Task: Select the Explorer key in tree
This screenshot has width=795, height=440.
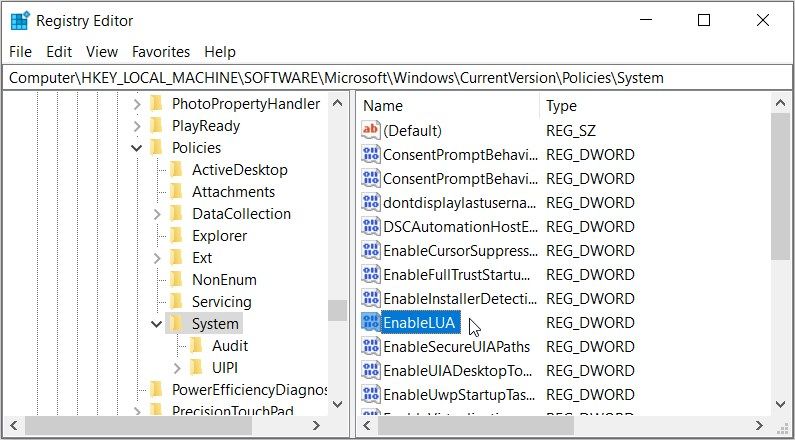Action: [x=217, y=236]
